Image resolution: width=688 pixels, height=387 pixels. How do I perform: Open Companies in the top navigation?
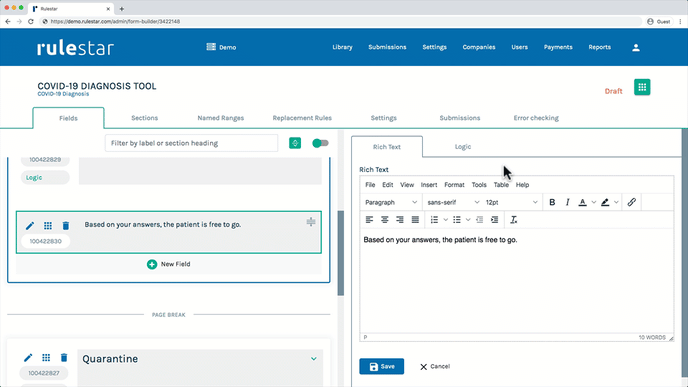click(479, 47)
